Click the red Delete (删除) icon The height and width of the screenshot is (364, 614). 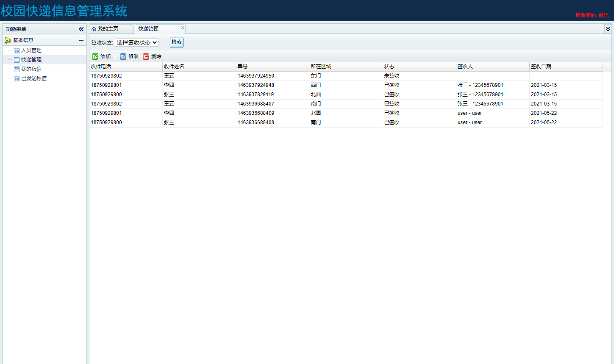(x=146, y=56)
